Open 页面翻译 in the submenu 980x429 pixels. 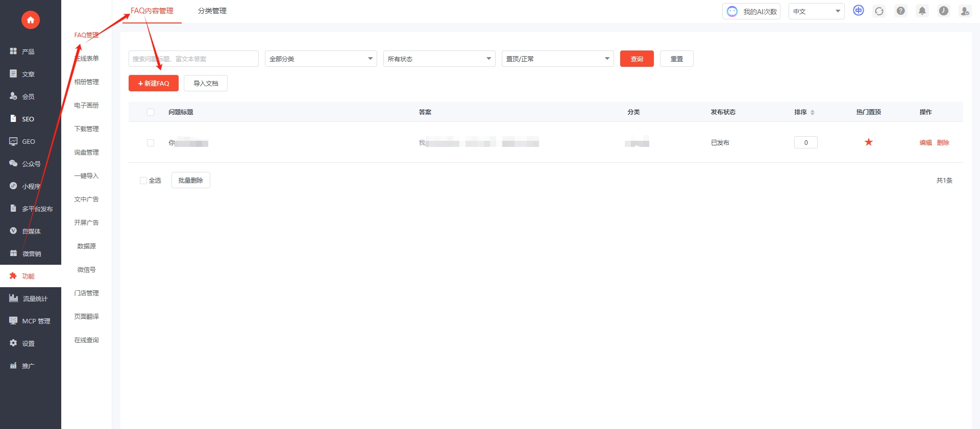(x=86, y=316)
